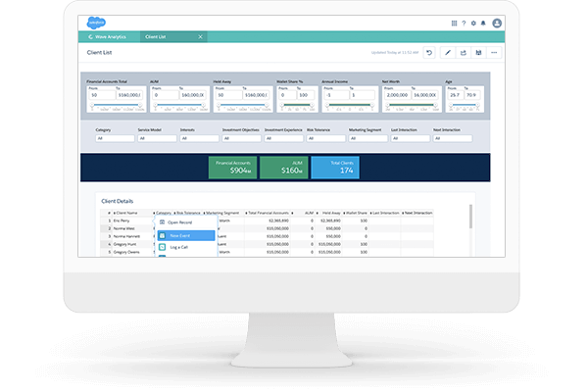Click the edit pencil icon

pos(447,52)
